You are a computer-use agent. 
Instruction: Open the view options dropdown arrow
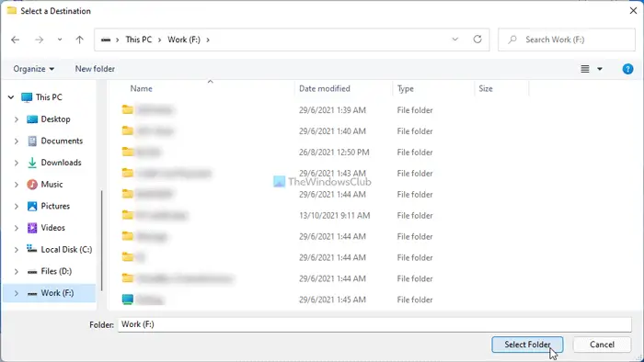[600, 69]
